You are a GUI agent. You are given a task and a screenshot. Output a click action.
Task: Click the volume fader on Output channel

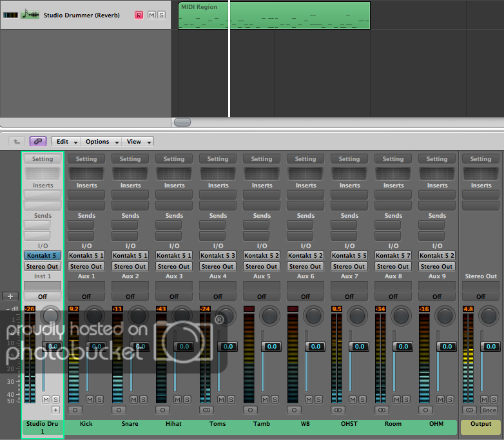click(490, 347)
